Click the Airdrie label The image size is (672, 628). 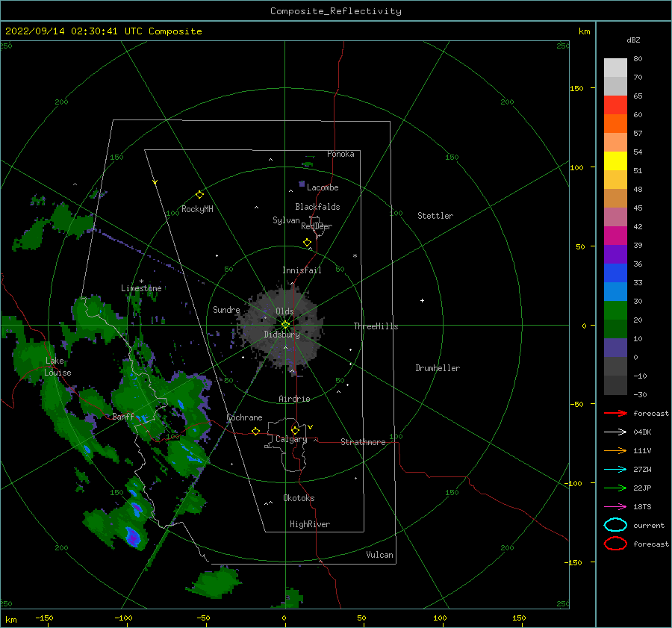pos(294,399)
